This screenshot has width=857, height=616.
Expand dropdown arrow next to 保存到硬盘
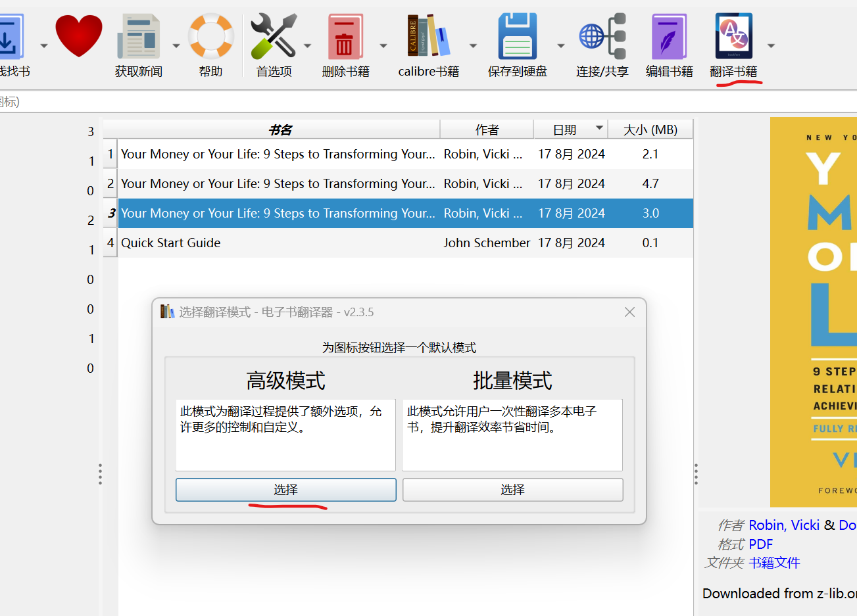[561, 46]
